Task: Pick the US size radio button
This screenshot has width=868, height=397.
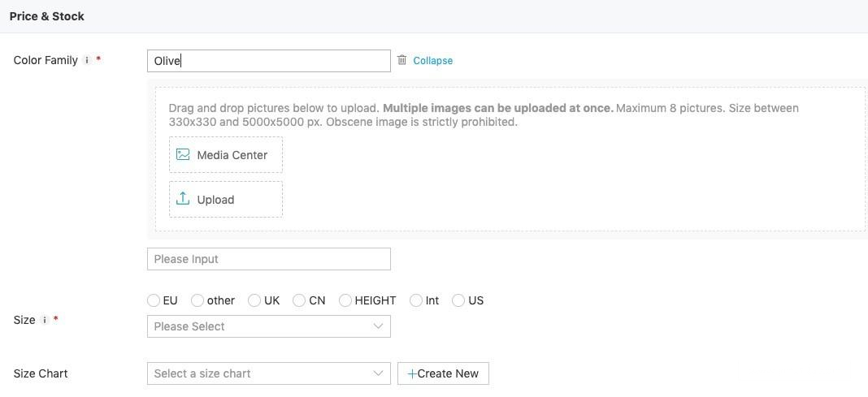Action: [458, 300]
